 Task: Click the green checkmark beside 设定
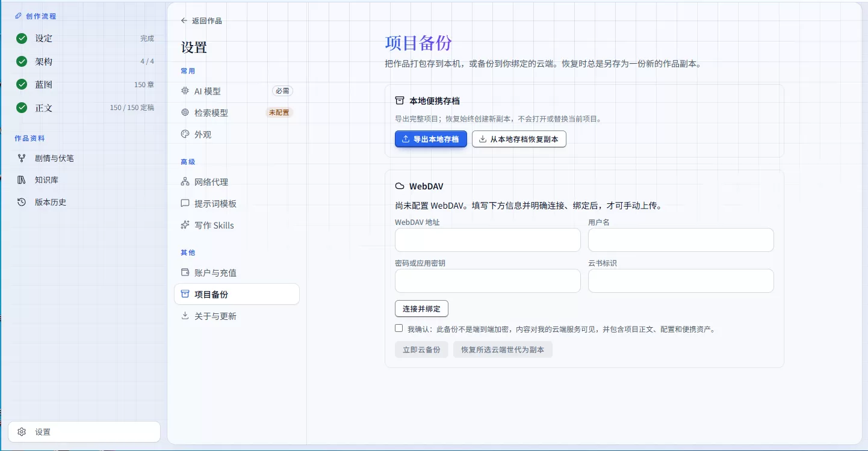22,38
